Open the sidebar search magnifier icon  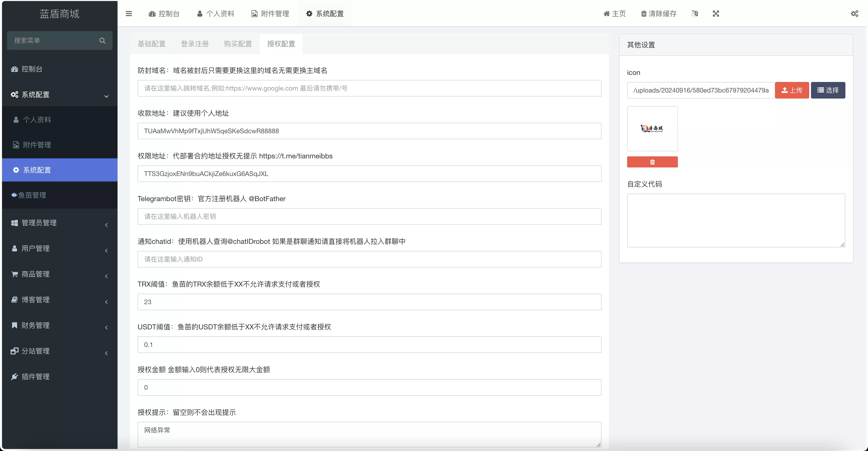(x=102, y=40)
